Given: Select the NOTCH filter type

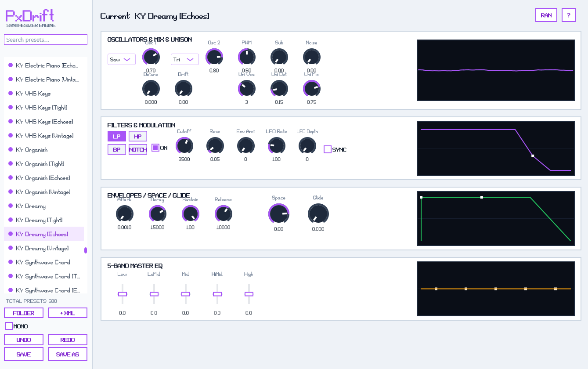Looking at the screenshot, I should pos(138,149).
